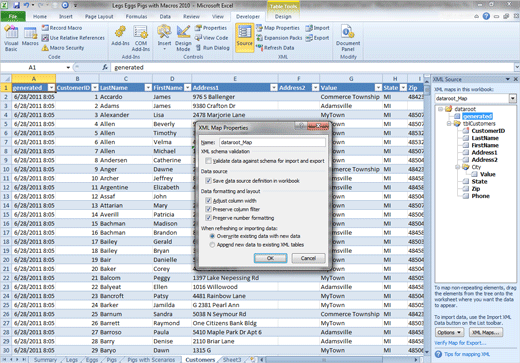Open the Add-Ins manager

click(120, 36)
